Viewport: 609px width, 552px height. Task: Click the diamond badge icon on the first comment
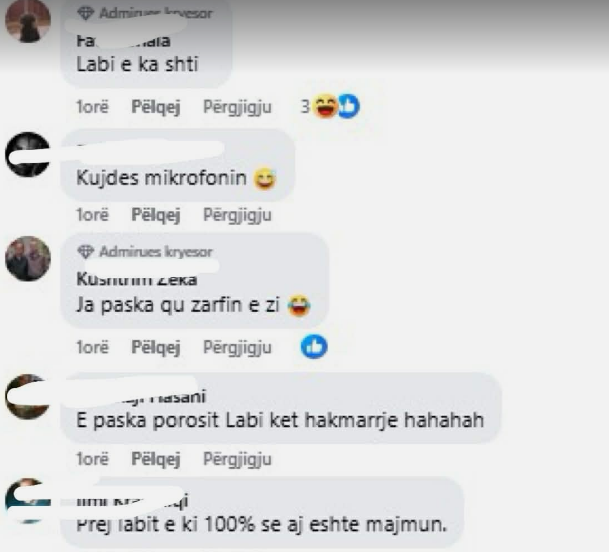pos(86,13)
